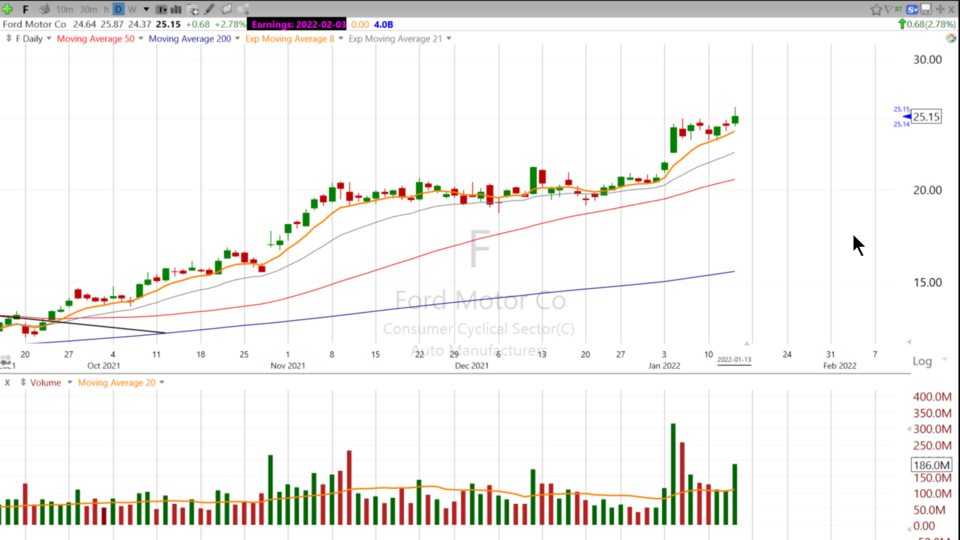
Task: Select the hourly (h) timeframe
Action: point(106,9)
